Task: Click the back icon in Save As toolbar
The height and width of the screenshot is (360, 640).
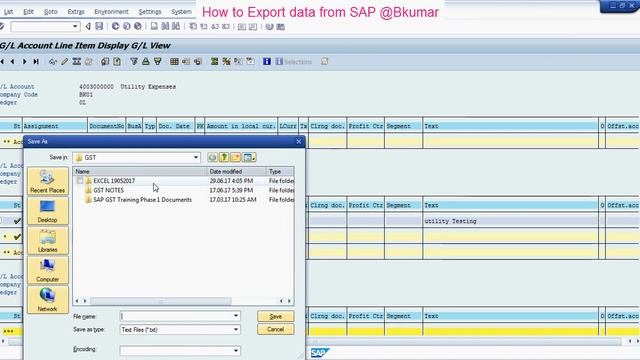Action: [x=212, y=158]
